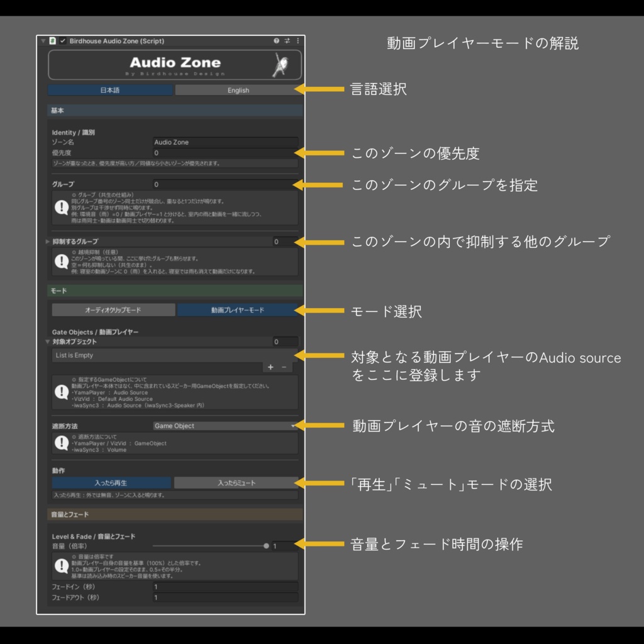The width and height of the screenshot is (644, 644).
Task: Toggle the Birdhouse Audio Zone enabled checkbox
Action: (x=63, y=41)
